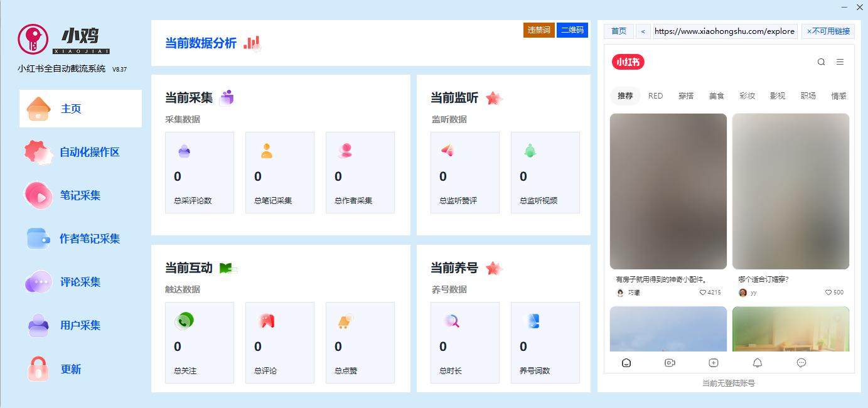The image size is (868, 408).
Task: Click the star icon next to 当前监听
Action: [x=494, y=98]
